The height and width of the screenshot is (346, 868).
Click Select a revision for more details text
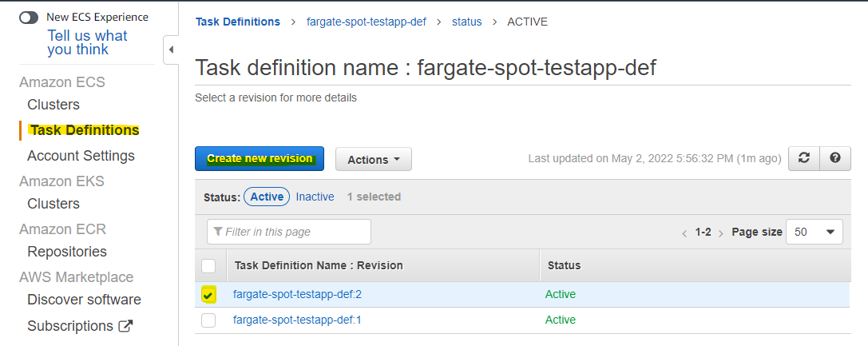coord(275,98)
